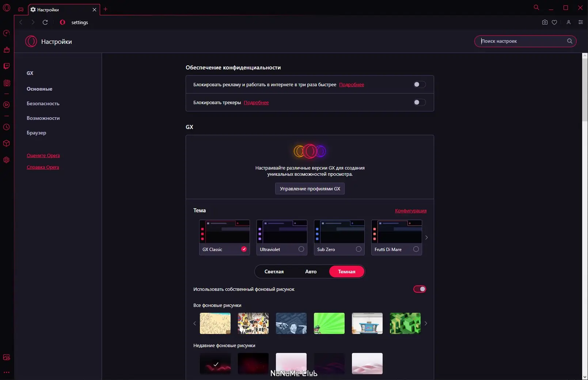Click the page vertical scrollbar thumb
588x380 pixels.
point(585,90)
